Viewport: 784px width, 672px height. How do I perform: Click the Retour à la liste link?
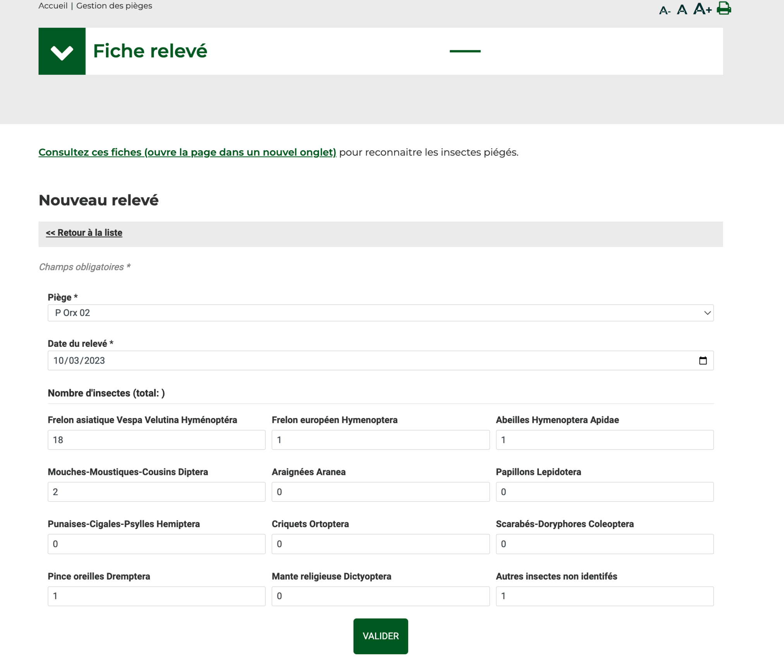[84, 233]
